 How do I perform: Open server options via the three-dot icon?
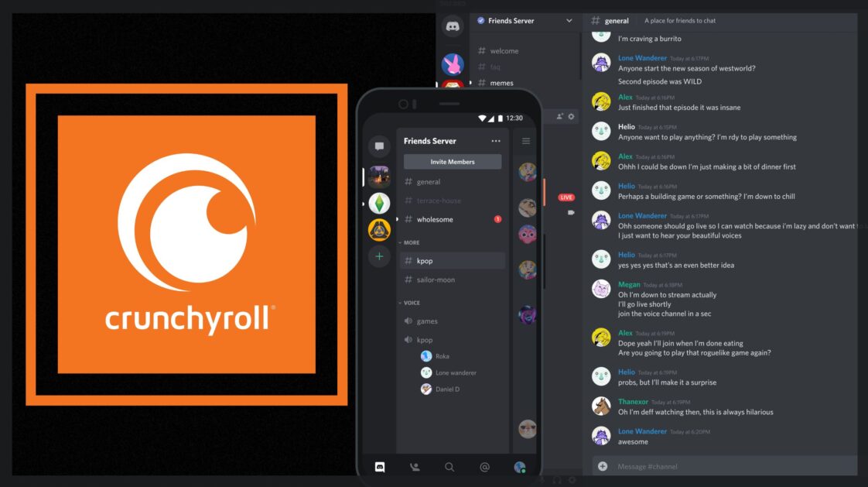497,140
